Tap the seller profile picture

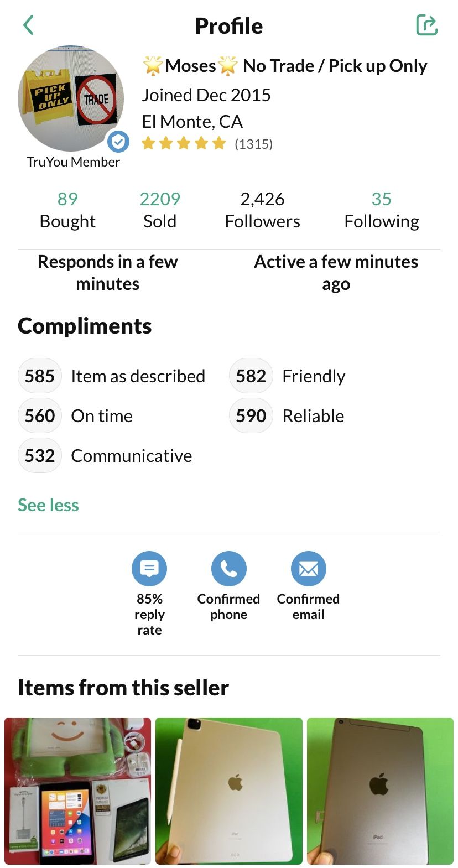tap(70, 98)
